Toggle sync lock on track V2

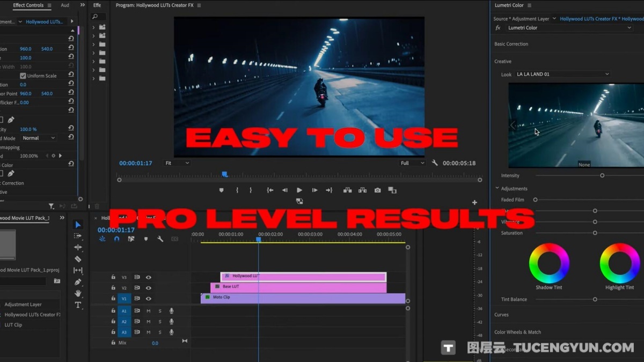pos(137,288)
